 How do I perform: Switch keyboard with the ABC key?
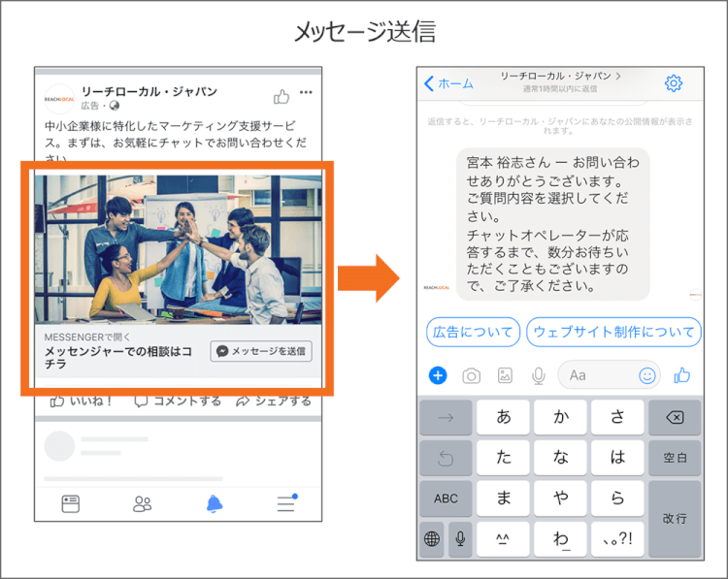446,499
